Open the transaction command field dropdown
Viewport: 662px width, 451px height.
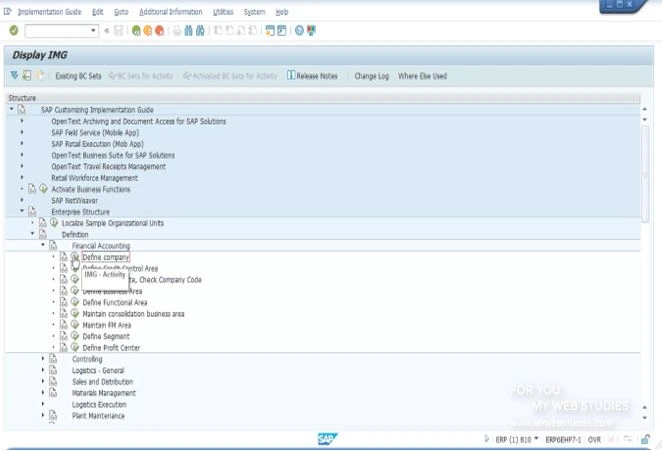pyautogui.click(x=94, y=31)
